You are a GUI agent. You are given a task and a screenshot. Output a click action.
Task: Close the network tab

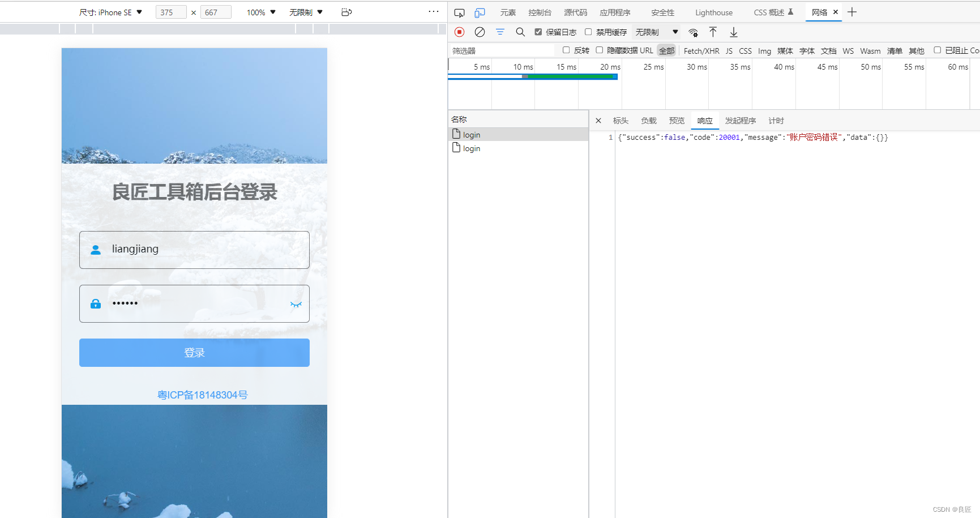coord(835,12)
